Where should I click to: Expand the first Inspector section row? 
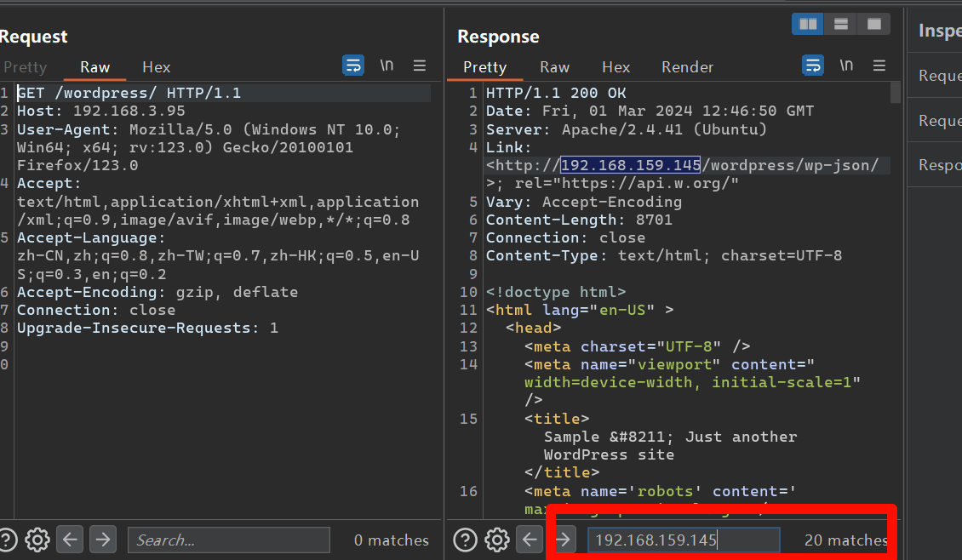tap(939, 76)
